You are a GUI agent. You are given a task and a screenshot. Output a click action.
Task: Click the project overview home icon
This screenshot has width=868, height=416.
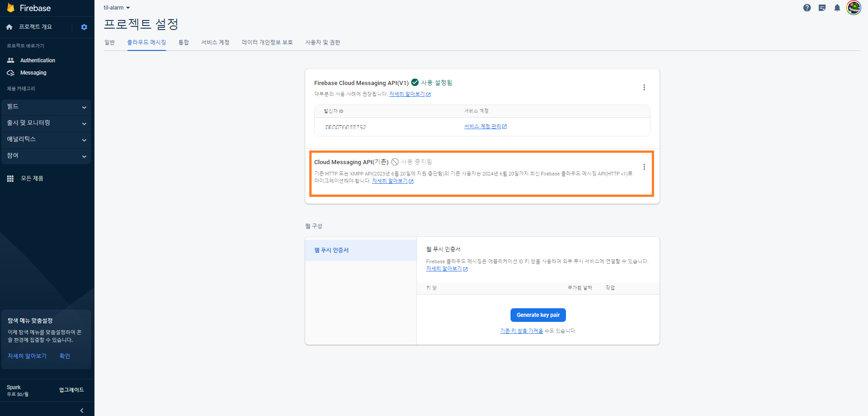point(9,27)
